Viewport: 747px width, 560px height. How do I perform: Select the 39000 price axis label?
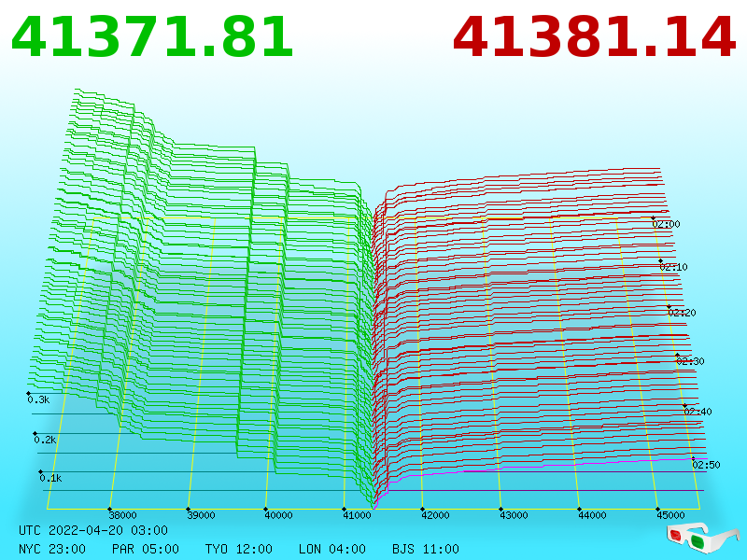pyautogui.click(x=201, y=515)
